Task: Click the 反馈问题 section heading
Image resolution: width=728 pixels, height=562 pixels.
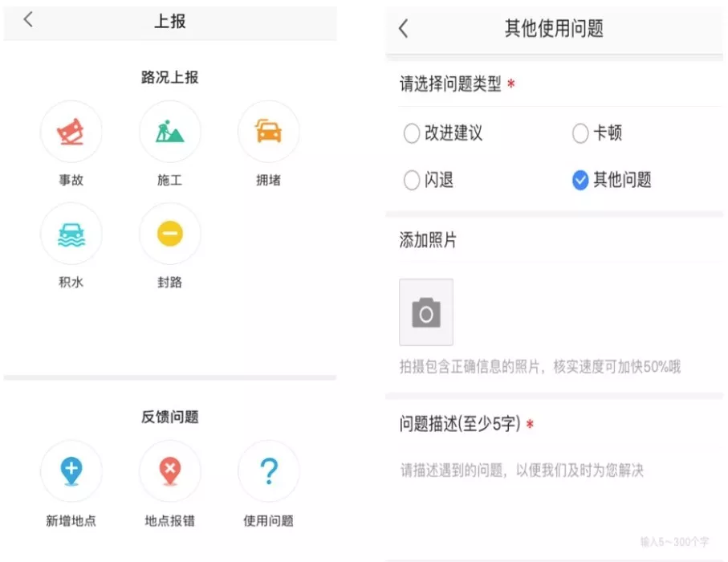Action: (x=170, y=417)
